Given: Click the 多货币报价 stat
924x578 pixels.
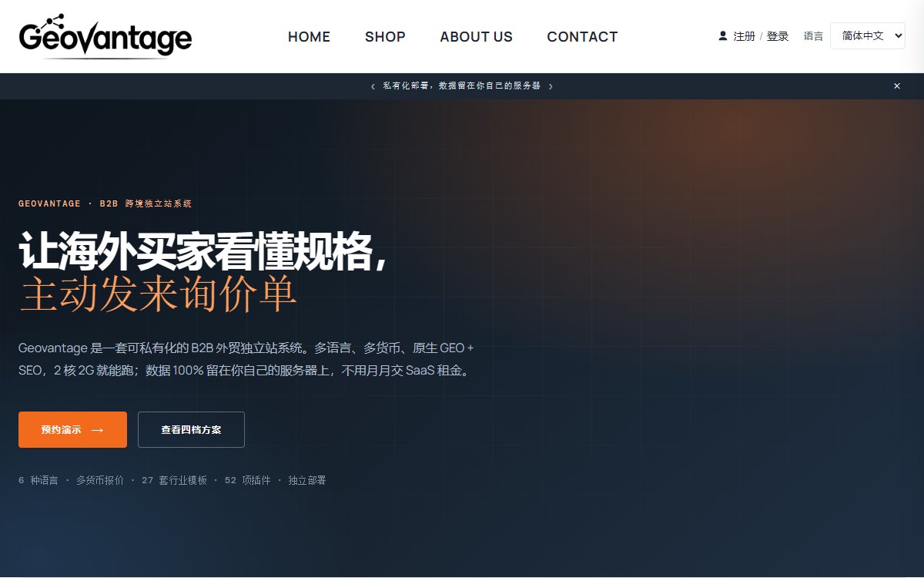Looking at the screenshot, I should (x=99, y=480).
